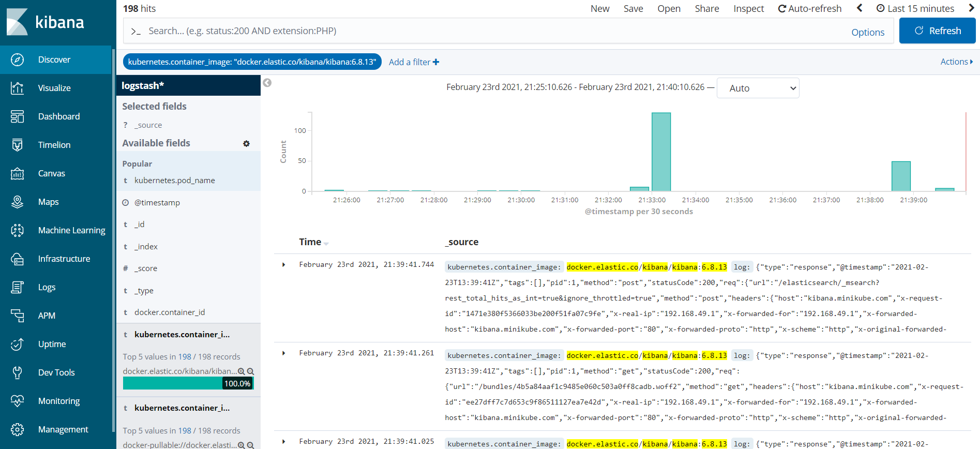Open the Maps icon
Screen dimensions: 980x449
click(x=17, y=202)
